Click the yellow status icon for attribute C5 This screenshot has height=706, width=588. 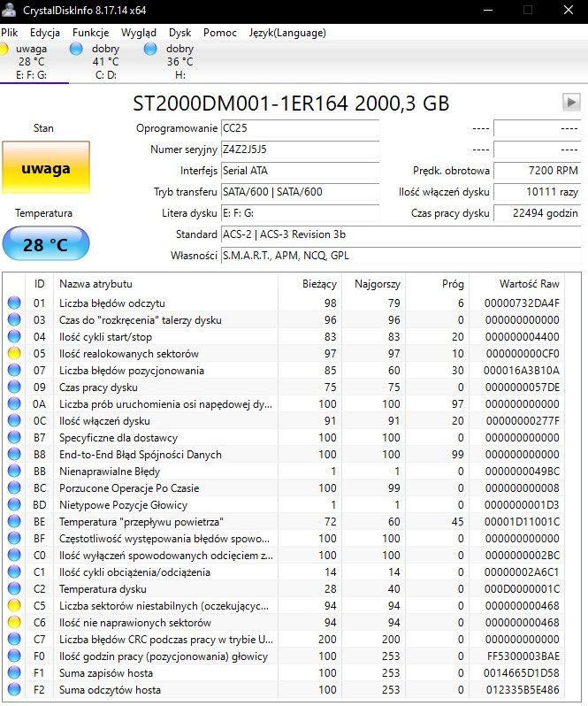point(14,605)
